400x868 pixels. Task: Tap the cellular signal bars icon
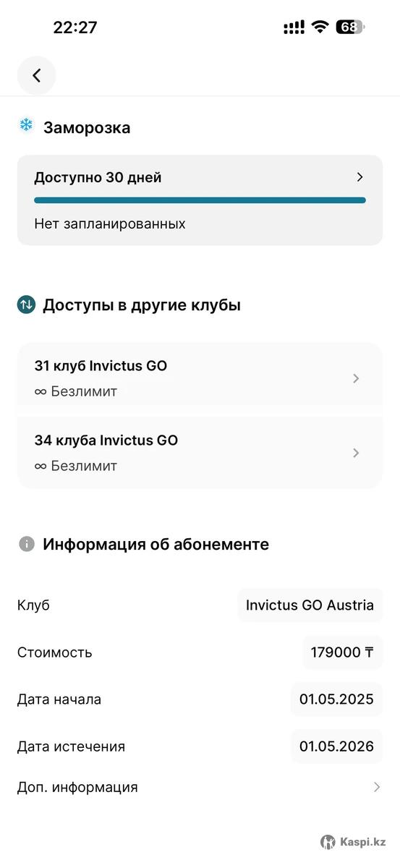(294, 27)
